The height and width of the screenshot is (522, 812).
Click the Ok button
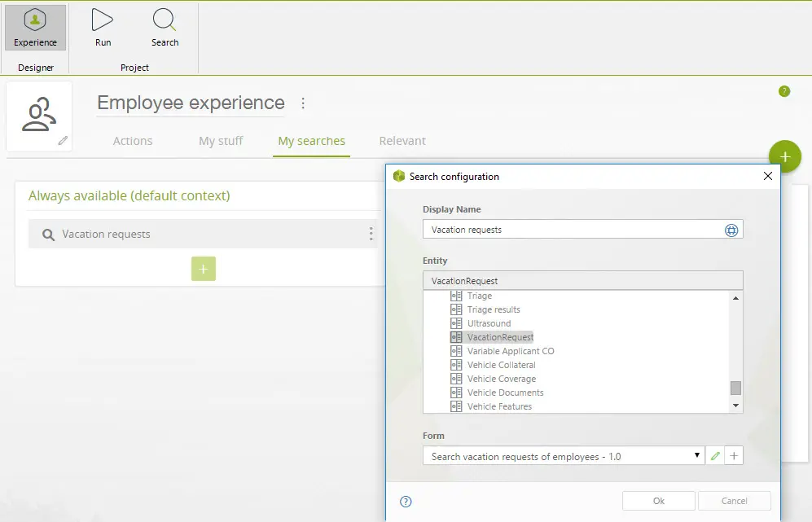click(659, 501)
